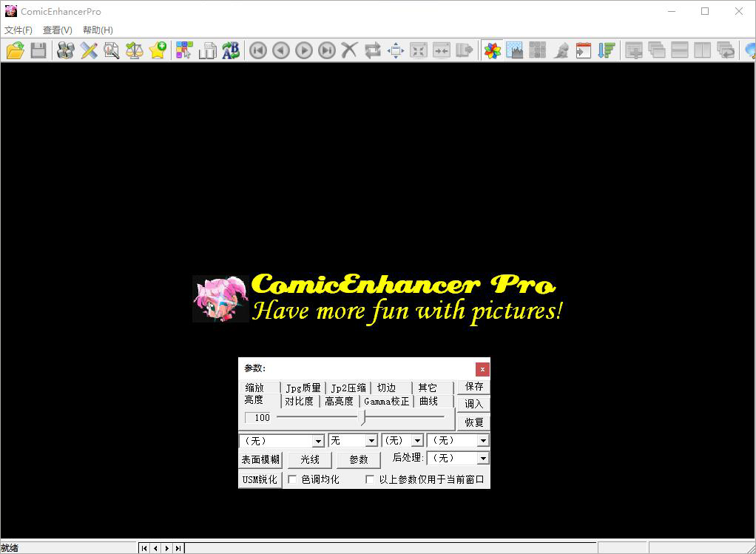756x554 pixels.
Task: Open the dropdown showing 无 without parentheses
Action: click(371, 441)
